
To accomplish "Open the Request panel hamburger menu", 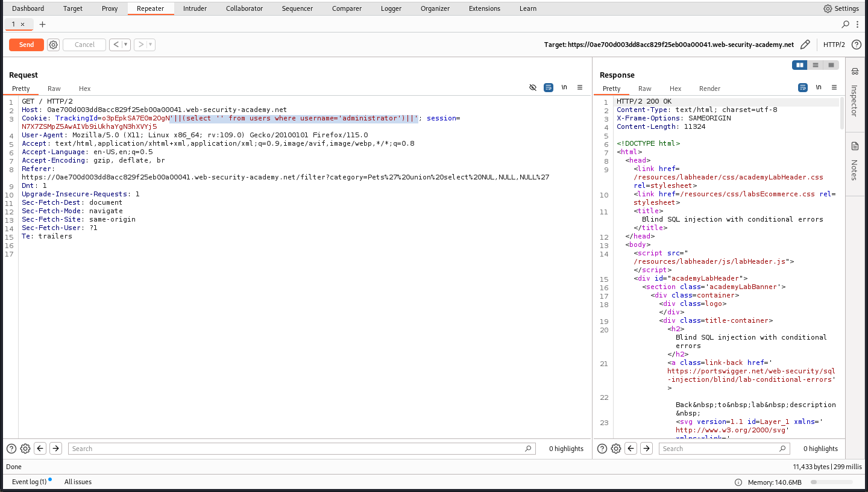I will point(580,87).
